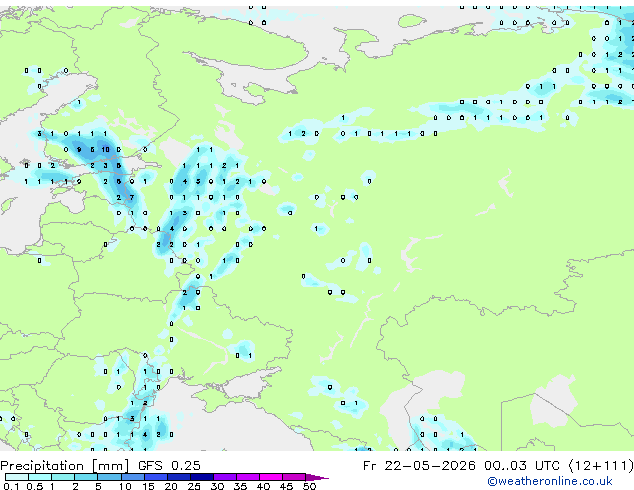The height and width of the screenshot is (490, 634).
Task: Click the "20" legend scale label
Action: tap(171, 486)
